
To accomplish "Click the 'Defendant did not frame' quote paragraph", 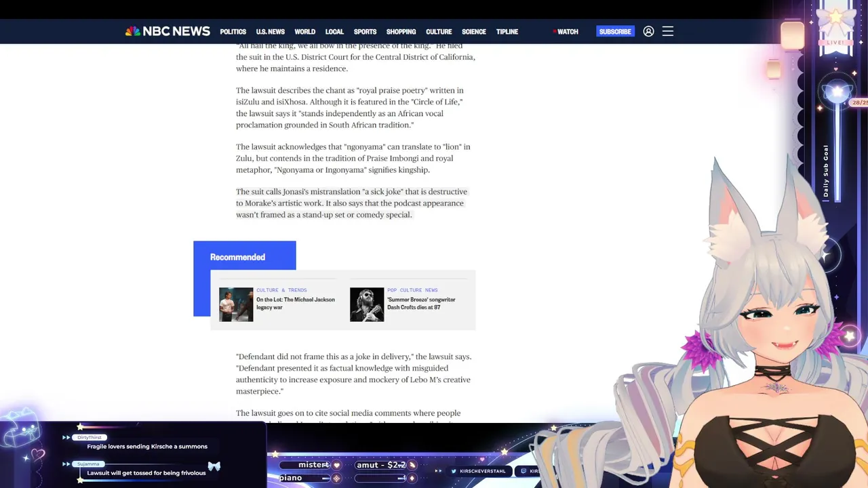I will [353, 373].
